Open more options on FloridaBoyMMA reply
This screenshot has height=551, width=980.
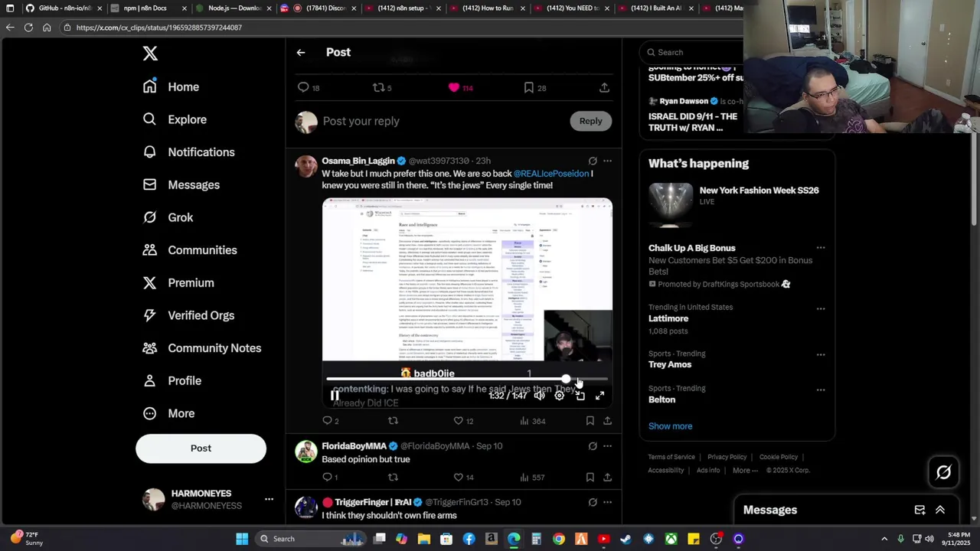(607, 446)
